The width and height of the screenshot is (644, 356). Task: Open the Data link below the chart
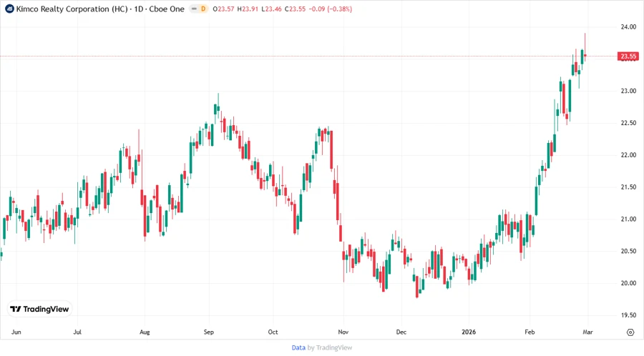pyautogui.click(x=298, y=348)
